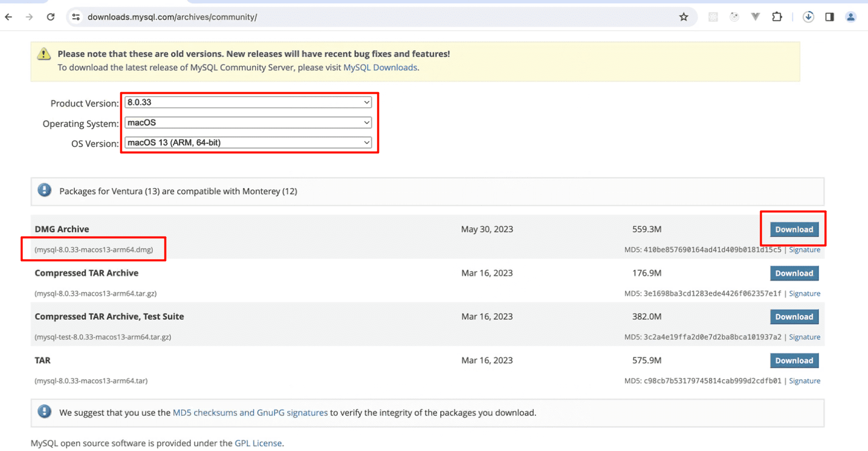Open the Product Version dropdown
The width and height of the screenshot is (868, 451).
pyautogui.click(x=248, y=102)
